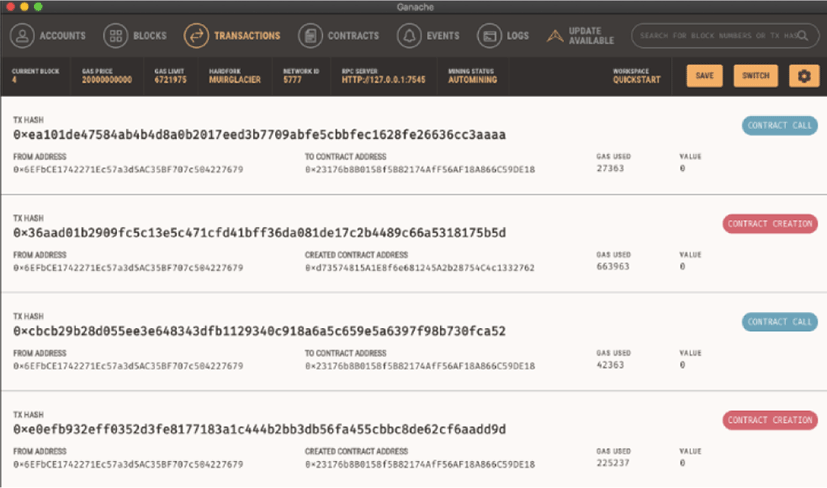Open transaction hash 0x36aad01b...175b5d
Screen dimensions: 827x488
(x=259, y=233)
